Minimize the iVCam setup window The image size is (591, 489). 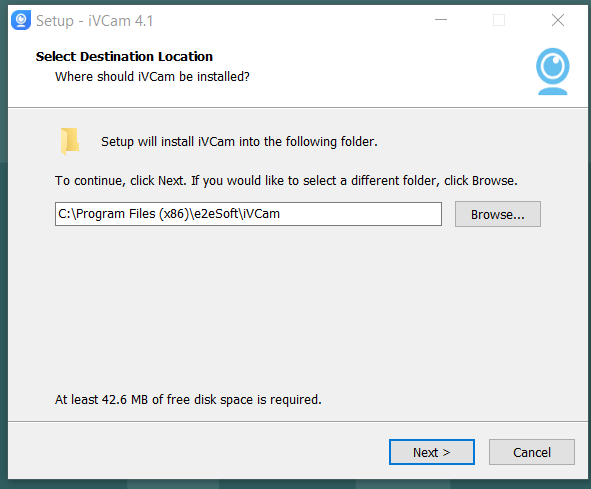point(441,20)
